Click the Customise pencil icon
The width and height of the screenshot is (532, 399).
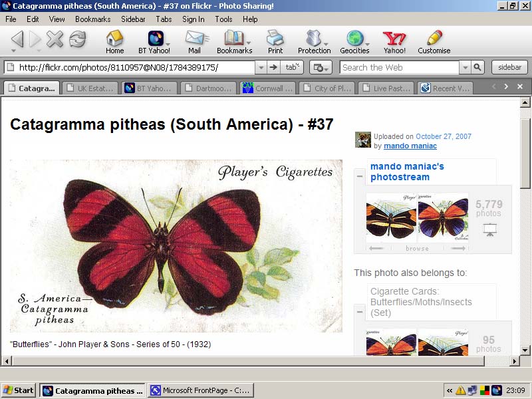tap(434, 41)
